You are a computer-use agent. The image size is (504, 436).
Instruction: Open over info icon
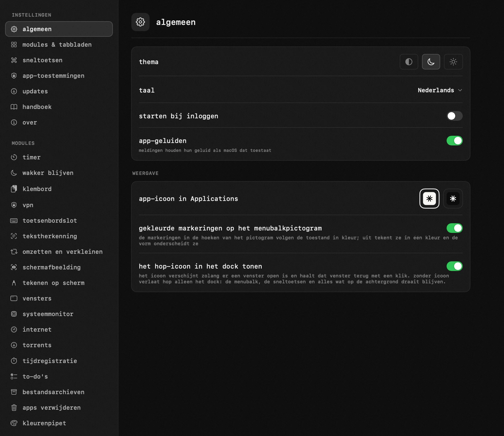14,122
